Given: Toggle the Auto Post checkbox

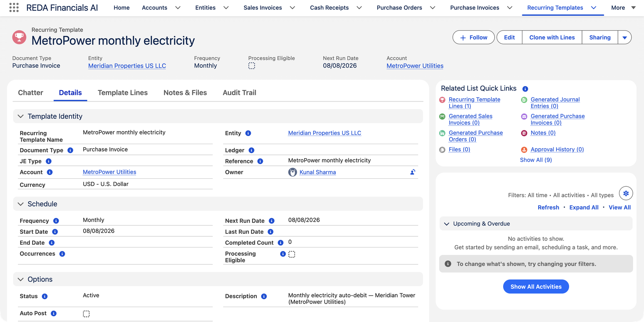Looking at the screenshot, I should click(x=86, y=314).
